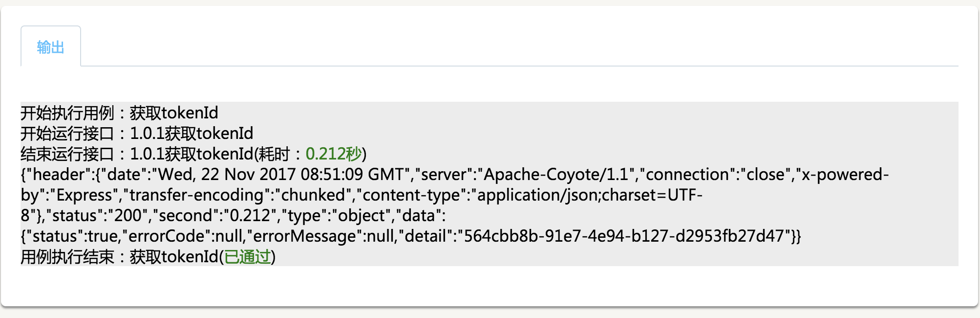Click the chunked encoding value
Image resolution: width=980 pixels, height=318 pixels.
(313, 195)
